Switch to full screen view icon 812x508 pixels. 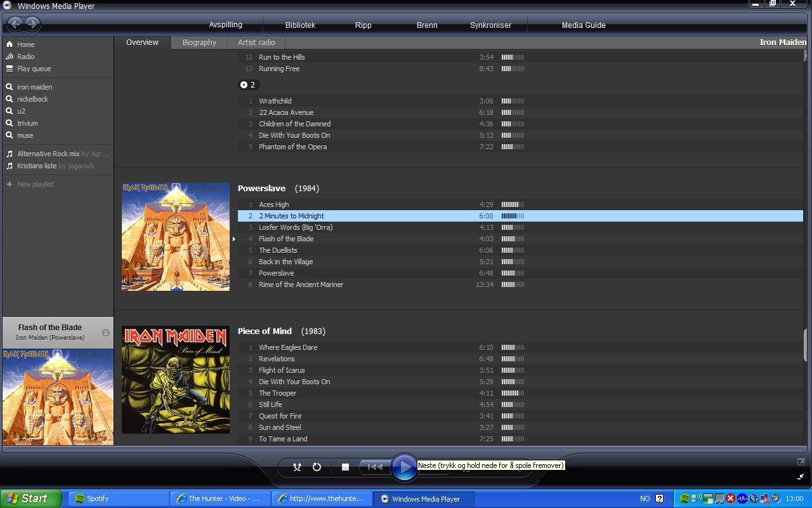(801, 462)
